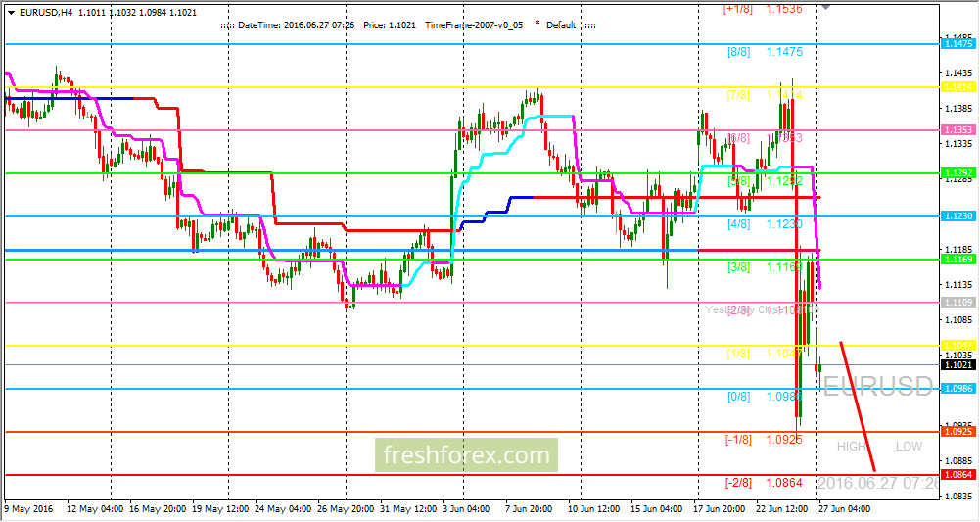This screenshot has height=522, width=980.
Task: Click the '12 May 04:00' time axis label
Action: [x=96, y=509]
